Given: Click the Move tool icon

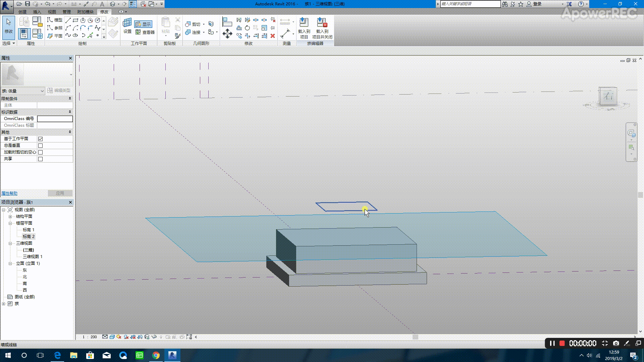Looking at the screenshot, I should click(x=227, y=33).
